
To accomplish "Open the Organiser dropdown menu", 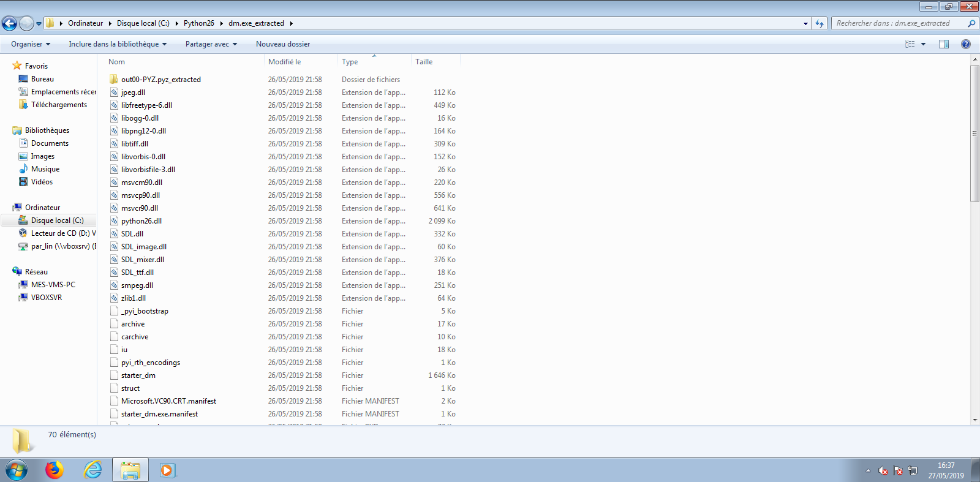I will pyautogui.click(x=31, y=44).
